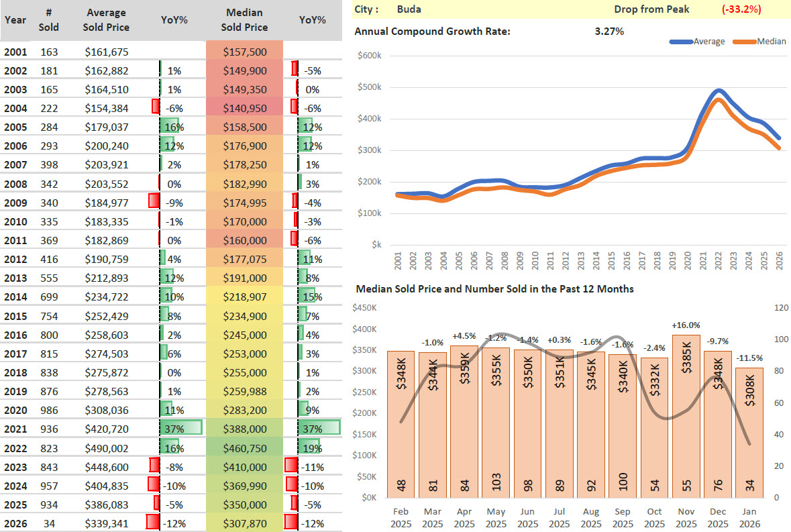Screen dimensions: 791x532
Task: Select the # Sold column header
Action: tap(49, 20)
